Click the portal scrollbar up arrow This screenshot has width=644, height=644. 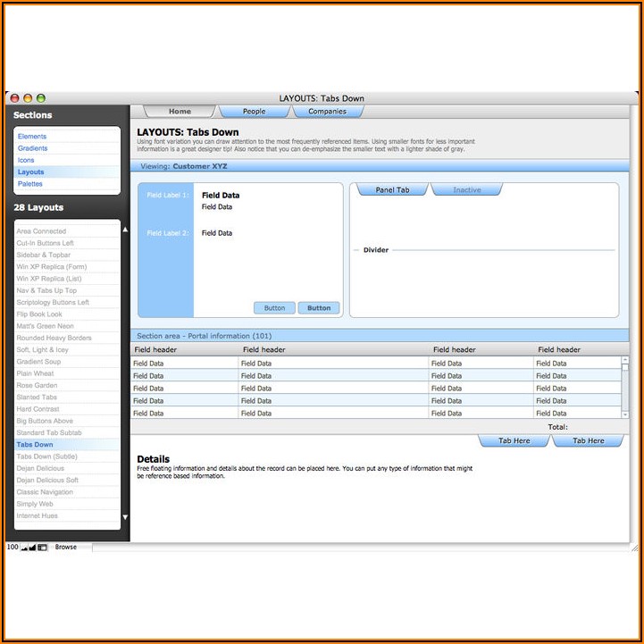click(624, 361)
